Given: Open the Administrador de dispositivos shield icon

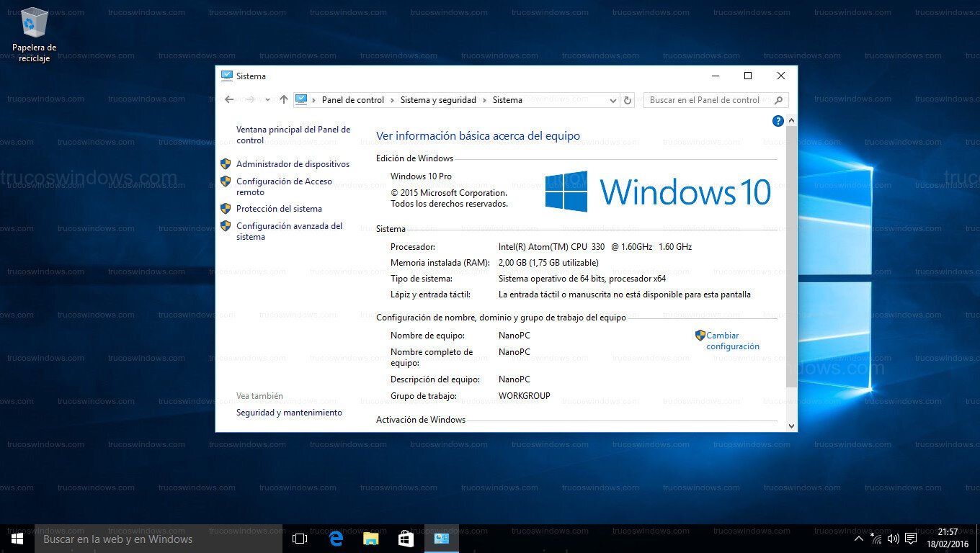Looking at the screenshot, I should [226, 163].
